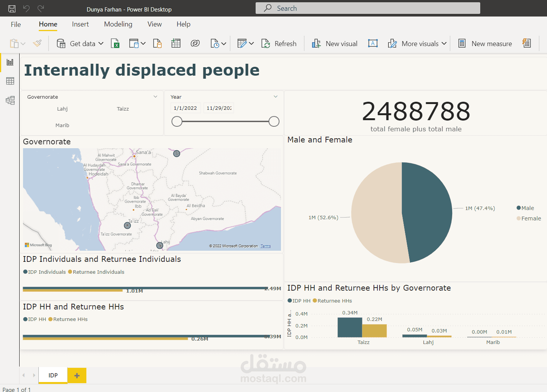Insert a Text box icon
Screen dimensions: 547x392
pyautogui.click(x=373, y=43)
